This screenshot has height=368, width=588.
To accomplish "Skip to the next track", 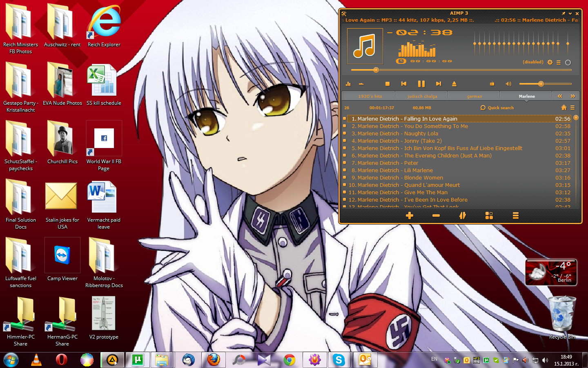I will pos(438,84).
